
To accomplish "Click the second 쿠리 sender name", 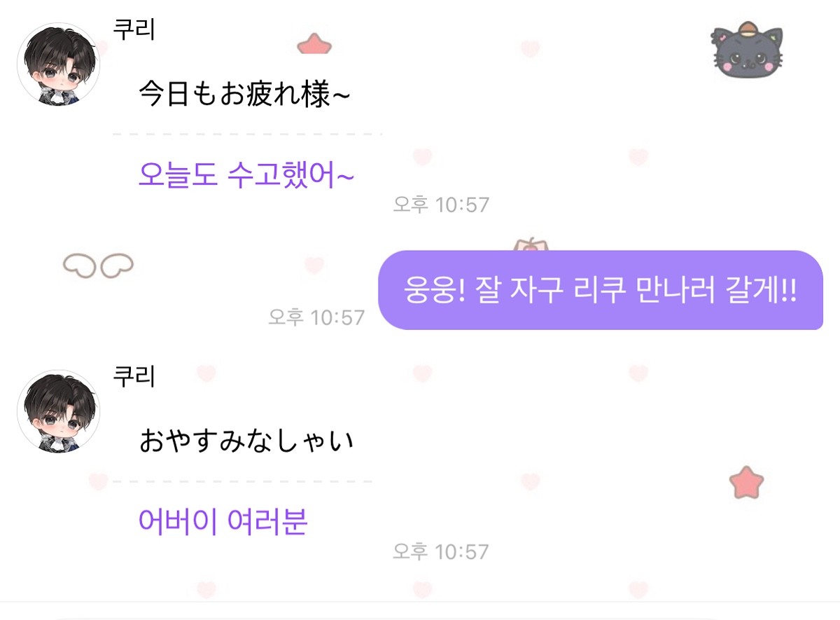I will pos(134,376).
